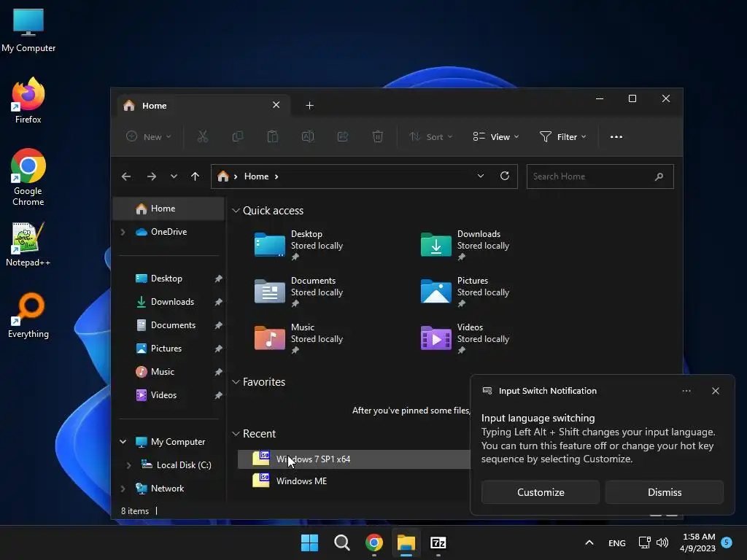Select recent file Windows 7 SP1 x64
Screen dimensions: 747x560
[x=354, y=459]
